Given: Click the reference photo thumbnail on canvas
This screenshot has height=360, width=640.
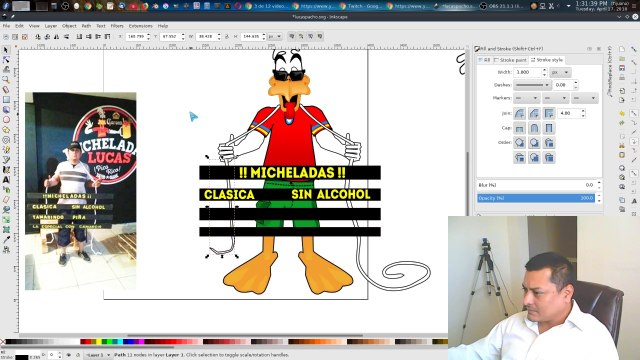Looking at the screenshot, I should (80, 191).
